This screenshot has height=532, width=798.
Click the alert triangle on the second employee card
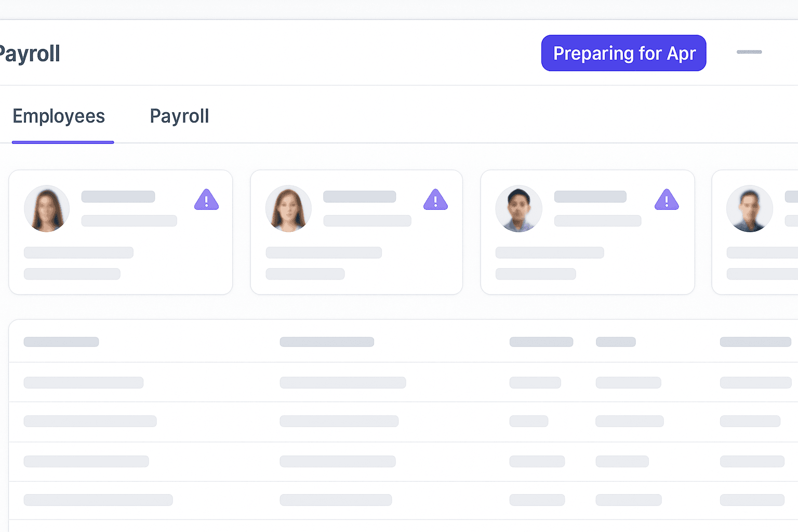tap(435, 199)
